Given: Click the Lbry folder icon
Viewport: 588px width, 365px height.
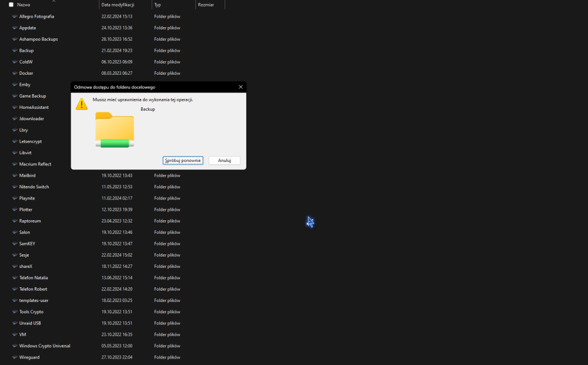Looking at the screenshot, I should point(15,130).
